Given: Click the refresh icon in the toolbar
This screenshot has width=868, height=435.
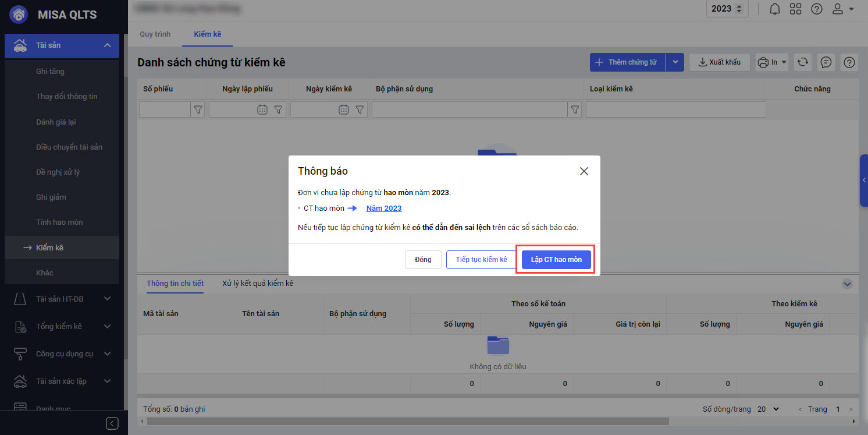Looking at the screenshot, I should pyautogui.click(x=803, y=62).
